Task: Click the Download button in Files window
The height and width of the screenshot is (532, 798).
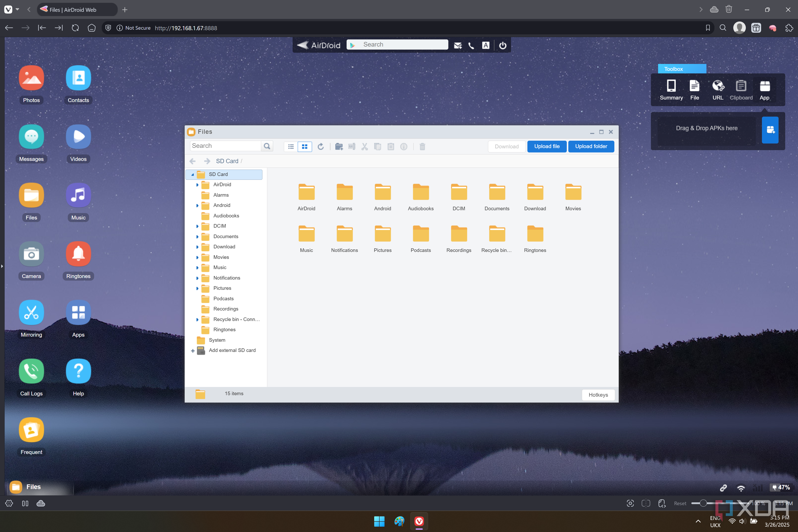Action: point(507,147)
